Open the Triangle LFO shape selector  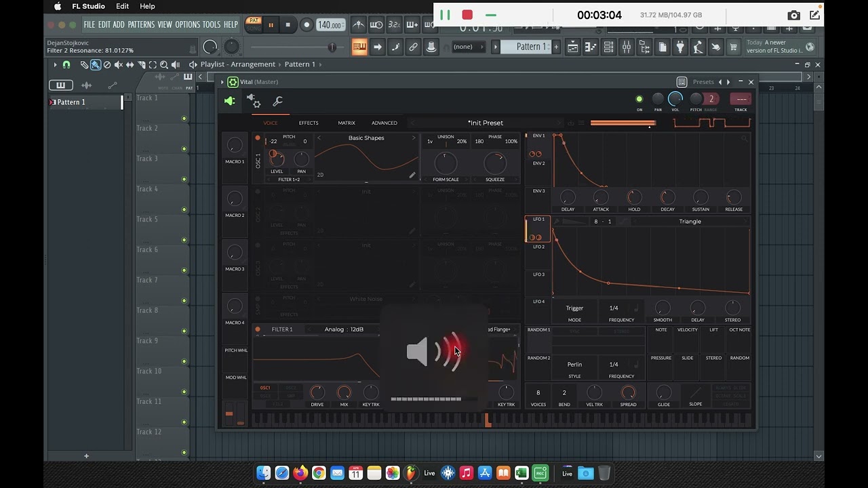coord(690,222)
